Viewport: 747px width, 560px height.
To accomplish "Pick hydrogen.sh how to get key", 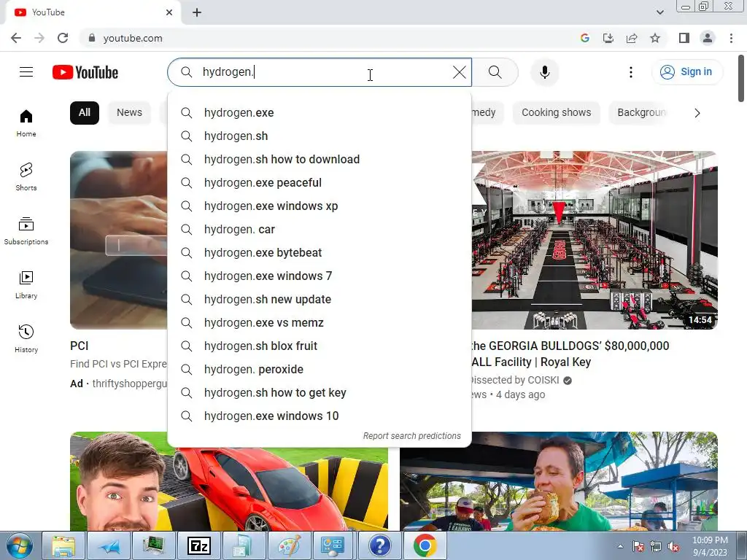I will tap(320, 393).
